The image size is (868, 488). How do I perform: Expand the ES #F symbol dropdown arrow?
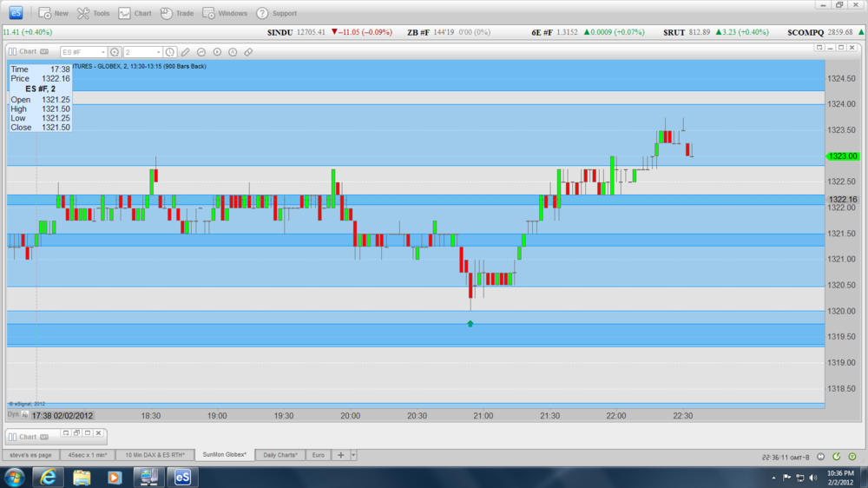(103, 52)
